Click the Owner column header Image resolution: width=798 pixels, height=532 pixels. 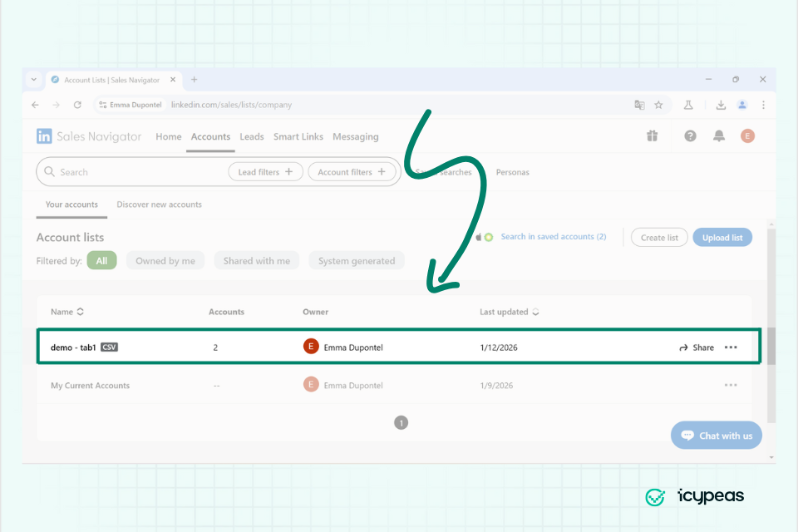pos(316,312)
